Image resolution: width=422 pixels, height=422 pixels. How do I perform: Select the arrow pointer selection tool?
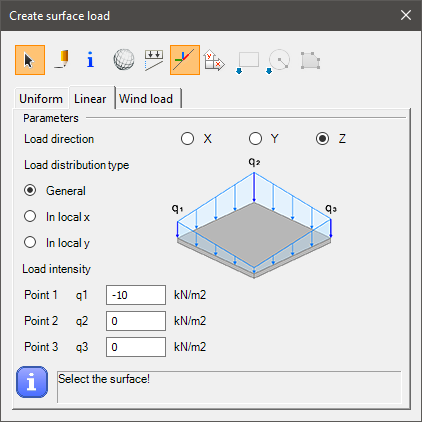pos(30,60)
